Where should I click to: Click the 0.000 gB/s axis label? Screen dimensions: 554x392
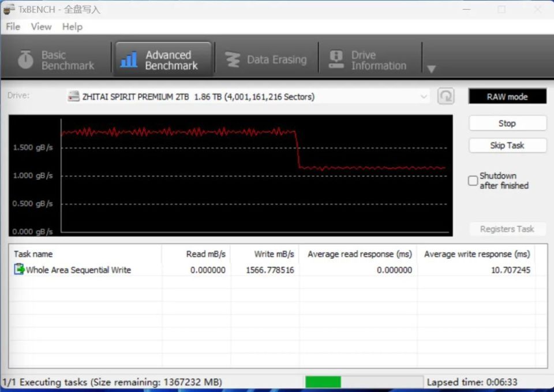(x=32, y=232)
